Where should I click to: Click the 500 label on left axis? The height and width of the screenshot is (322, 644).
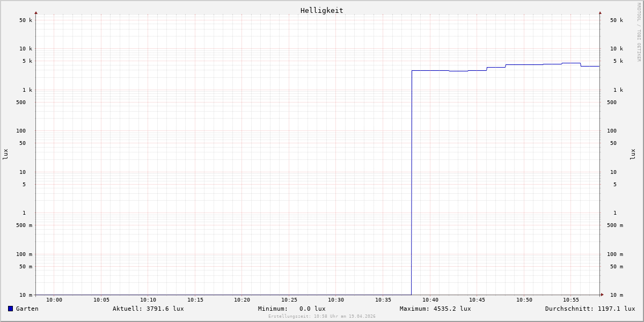[x=21, y=103]
